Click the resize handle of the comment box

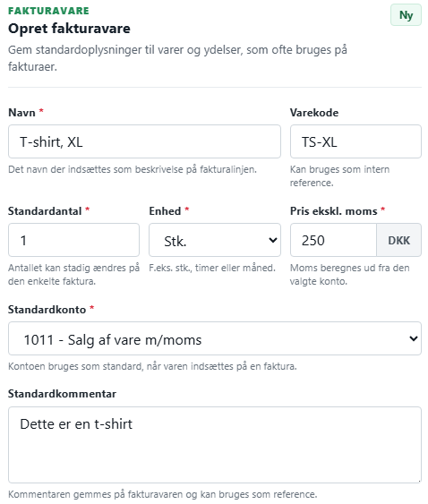pyautogui.click(x=419, y=480)
